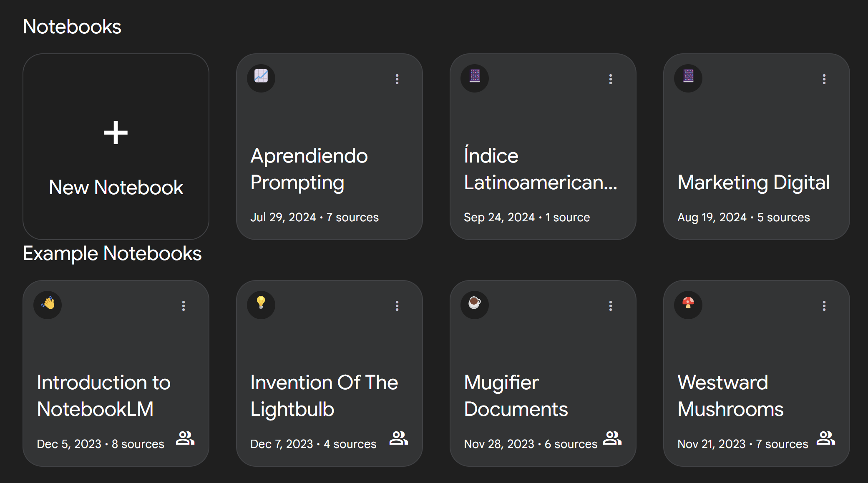Open three-dot menu for Marketing Digital
This screenshot has width=868, height=483.
tap(824, 79)
